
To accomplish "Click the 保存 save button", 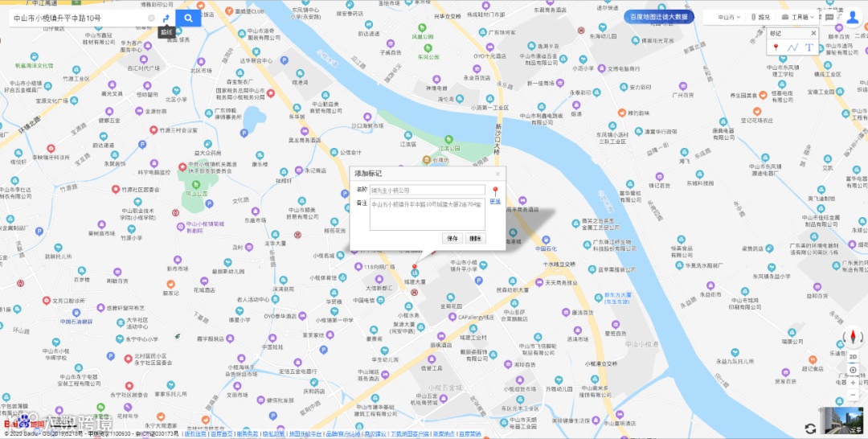I will coord(452,239).
